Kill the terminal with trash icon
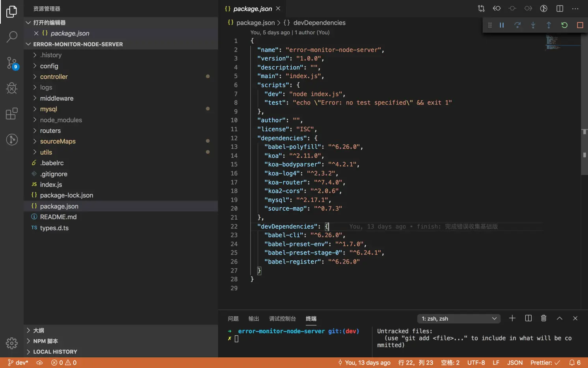 [x=543, y=318]
